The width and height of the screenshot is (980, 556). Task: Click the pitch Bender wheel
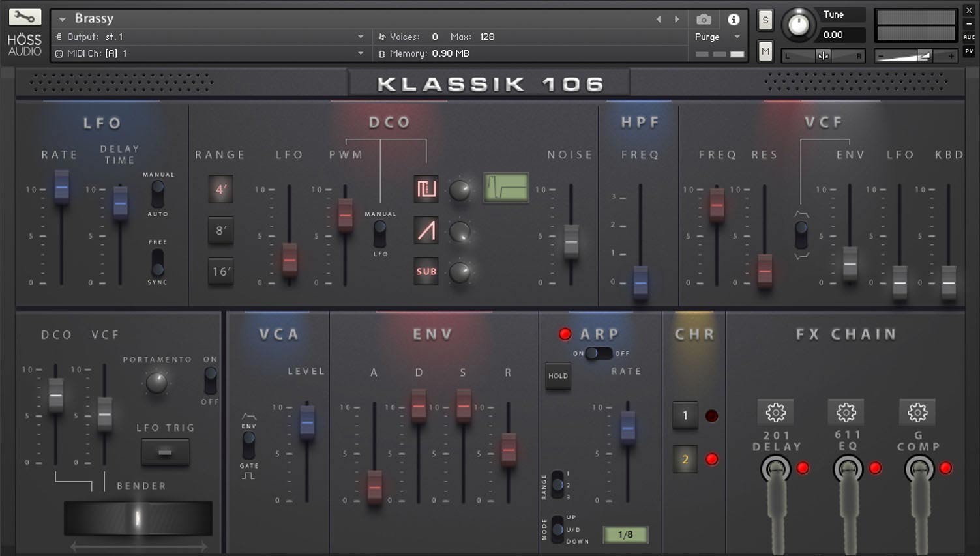138,518
